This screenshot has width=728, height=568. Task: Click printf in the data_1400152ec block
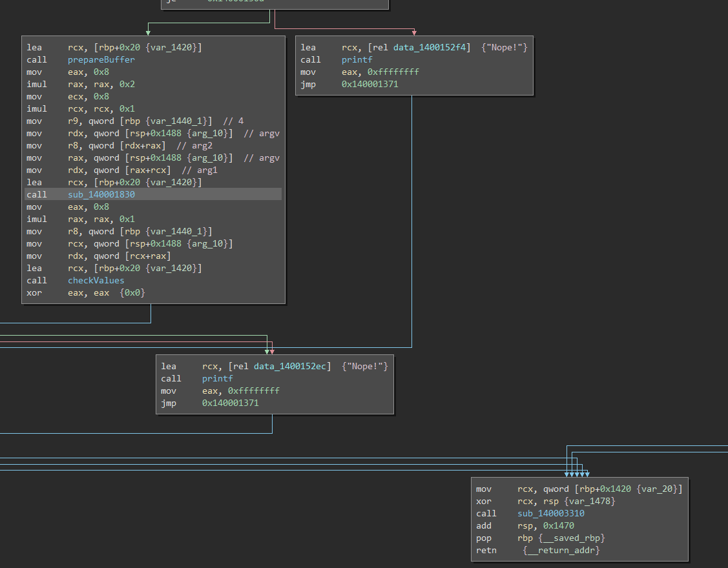coord(217,379)
